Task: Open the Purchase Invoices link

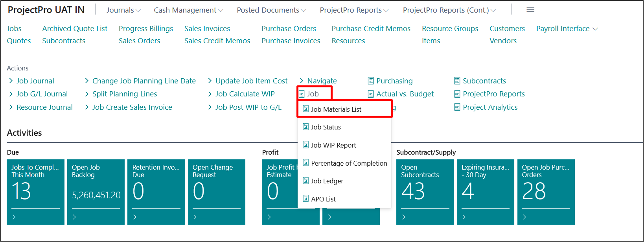Action: tap(291, 41)
